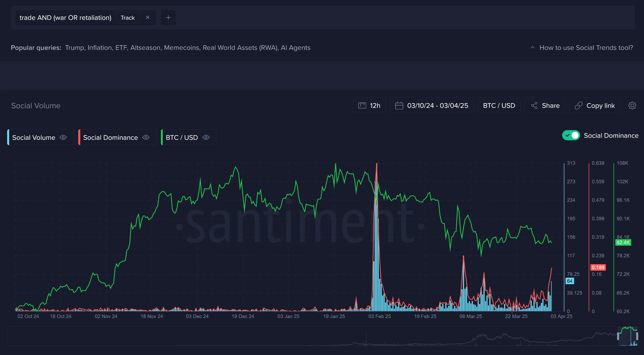Click the Copy link button
This screenshot has width=644, height=355.
(x=595, y=106)
